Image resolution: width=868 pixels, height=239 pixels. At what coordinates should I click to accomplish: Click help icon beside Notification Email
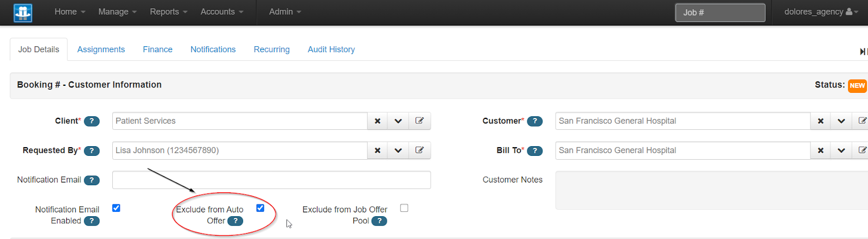pyautogui.click(x=92, y=180)
